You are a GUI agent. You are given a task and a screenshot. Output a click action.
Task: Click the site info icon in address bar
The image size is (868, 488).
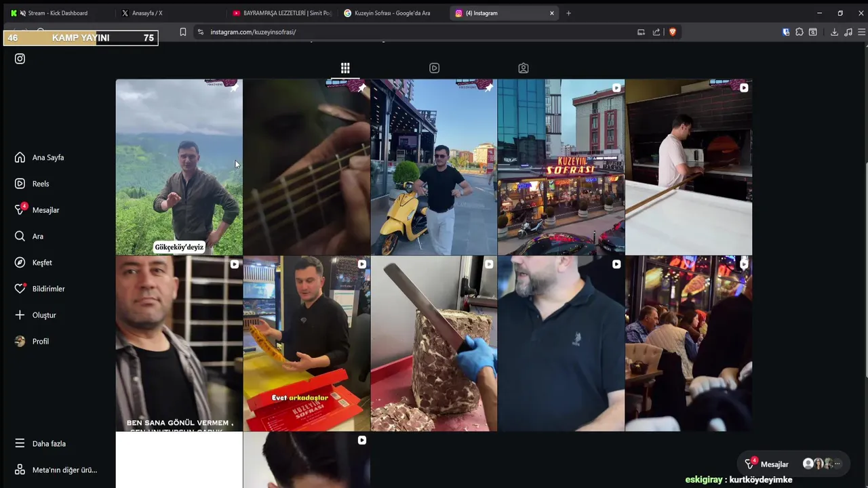coord(200,32)
